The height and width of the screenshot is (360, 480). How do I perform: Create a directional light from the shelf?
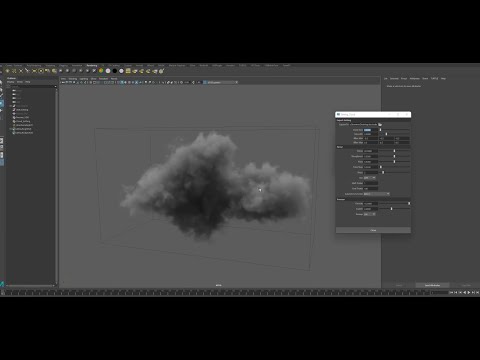14,71
